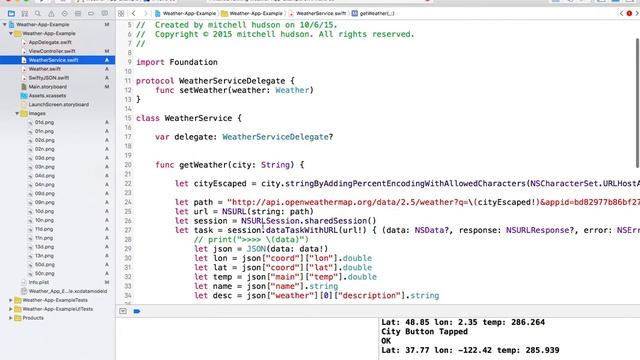Select 09n.png image file
The height and width of the screenshot is (360, 640).
(44, 202)
